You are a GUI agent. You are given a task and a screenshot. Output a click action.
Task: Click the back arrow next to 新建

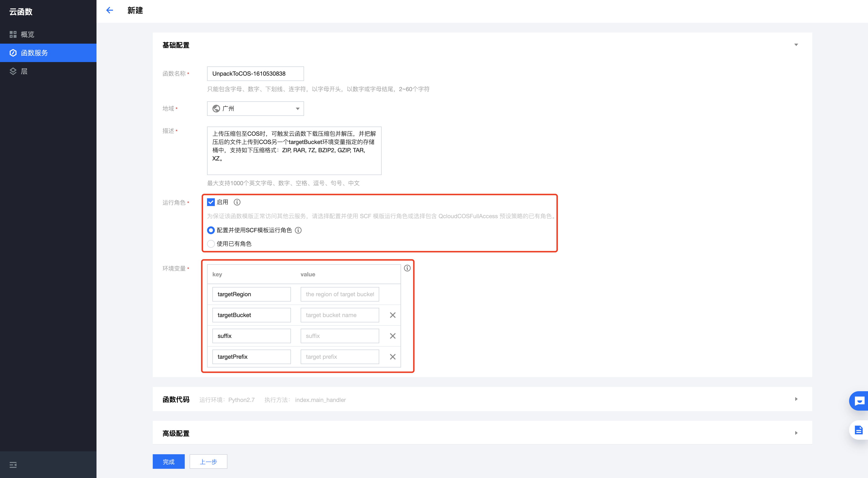tap(110, 10)
